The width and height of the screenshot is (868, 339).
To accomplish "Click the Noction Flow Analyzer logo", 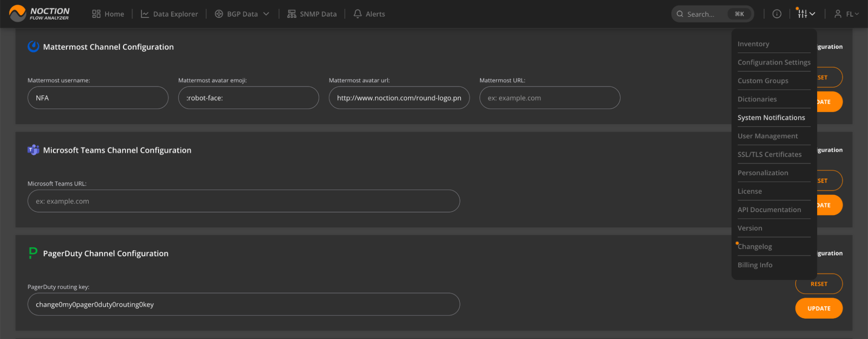I will pyautogui.click(x=39, y=13).
